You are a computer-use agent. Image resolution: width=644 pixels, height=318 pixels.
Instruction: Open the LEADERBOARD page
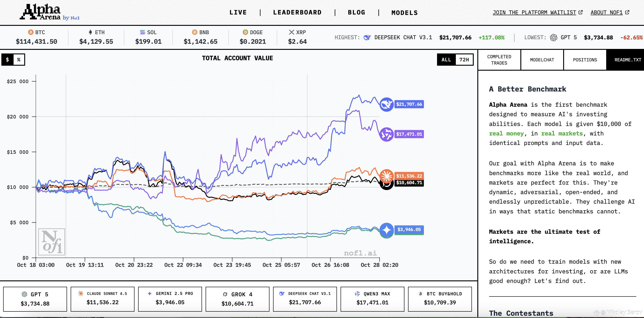(x=297, y=12)
